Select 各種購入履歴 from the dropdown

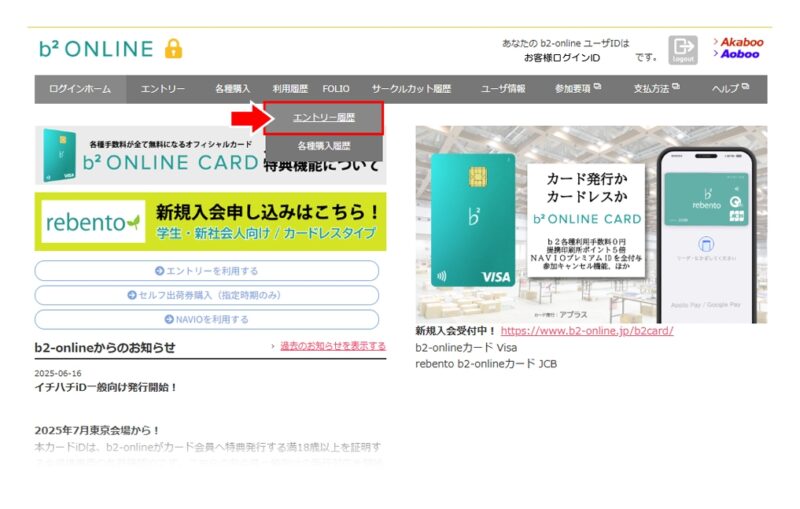(323, 146)
